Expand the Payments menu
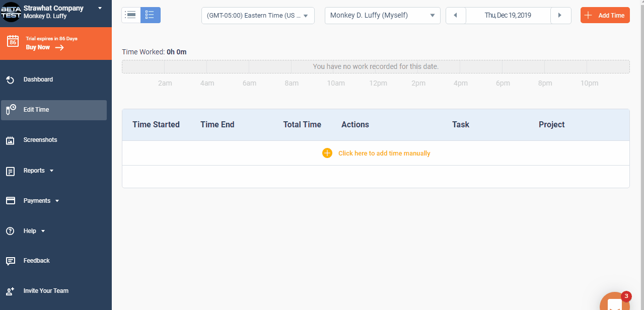Image resolution: width=644 pixels, height=310 pixels. click(x=40, y=201)
